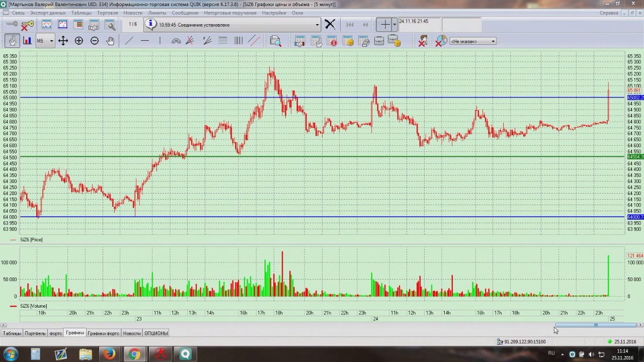Open the Справка menu
This screenshot has height=362, width=644.
click(609, 13)
